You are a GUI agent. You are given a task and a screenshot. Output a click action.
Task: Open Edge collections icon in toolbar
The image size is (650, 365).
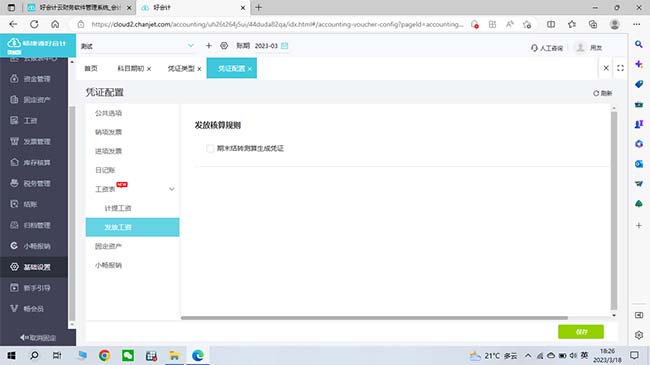point(593,24)
